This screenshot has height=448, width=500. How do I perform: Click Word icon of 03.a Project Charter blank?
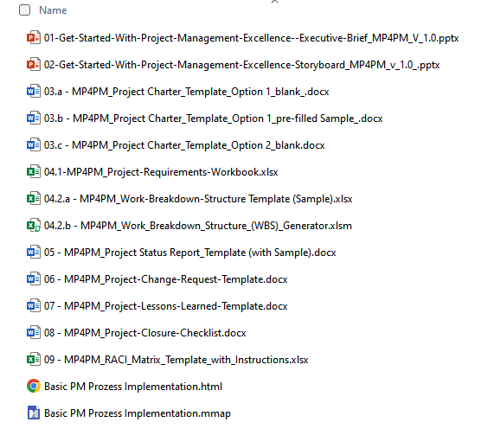34,91
